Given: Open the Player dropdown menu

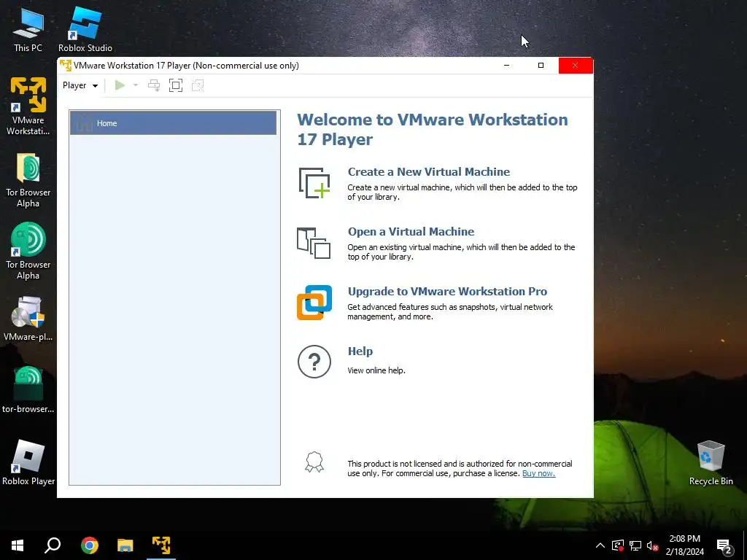Looking at the screenshot, I should pyautogui.click(x=80, y=85).
